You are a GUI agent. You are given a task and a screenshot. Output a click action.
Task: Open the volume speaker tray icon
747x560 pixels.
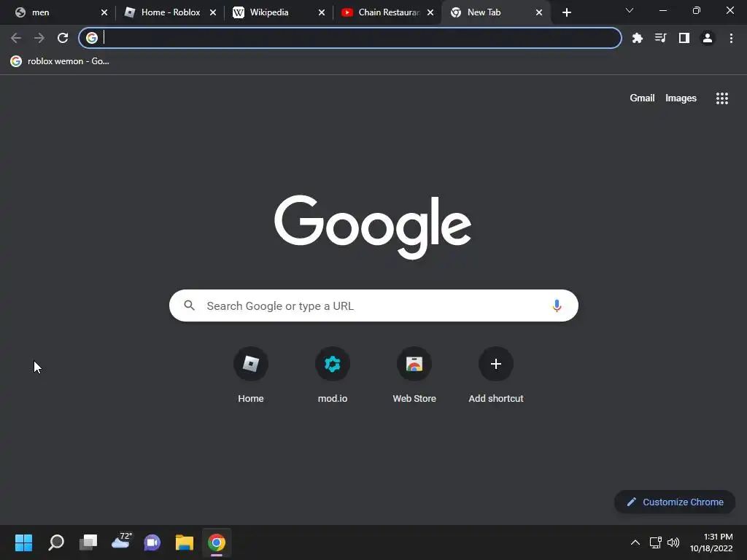click(x=673, y=542)
